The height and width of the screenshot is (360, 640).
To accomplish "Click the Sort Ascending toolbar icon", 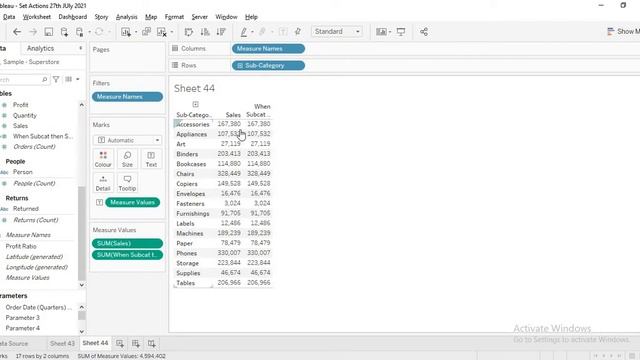I will (x=205, y=32).
